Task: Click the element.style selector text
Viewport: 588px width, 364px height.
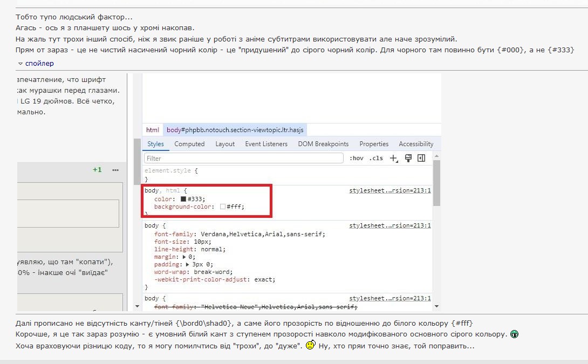Action: point(168,170)
